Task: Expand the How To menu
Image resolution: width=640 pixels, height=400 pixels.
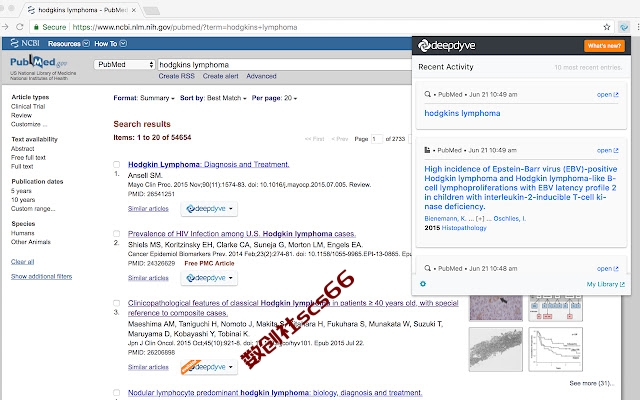Action: point(110,43)
